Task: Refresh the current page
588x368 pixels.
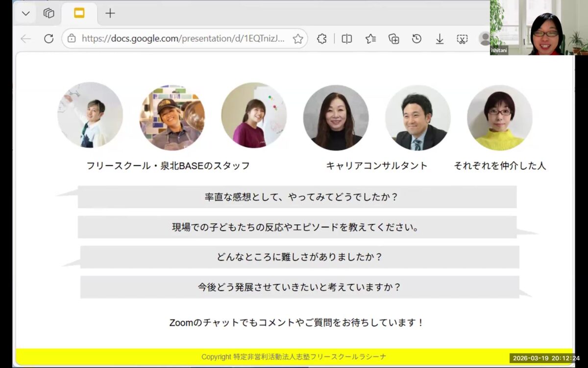Action: (x=49, y=39)
